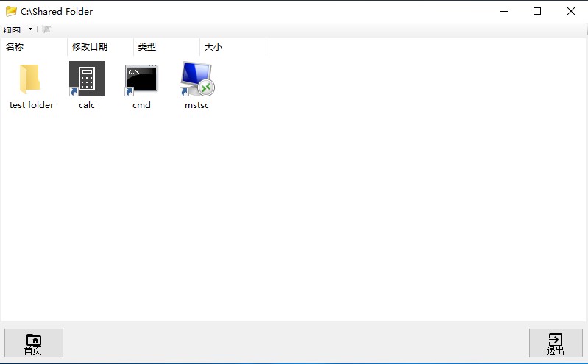This screenshot has height=364, width=588.
Task: Sort by 名称 column header
Action: tap(34, 47)
